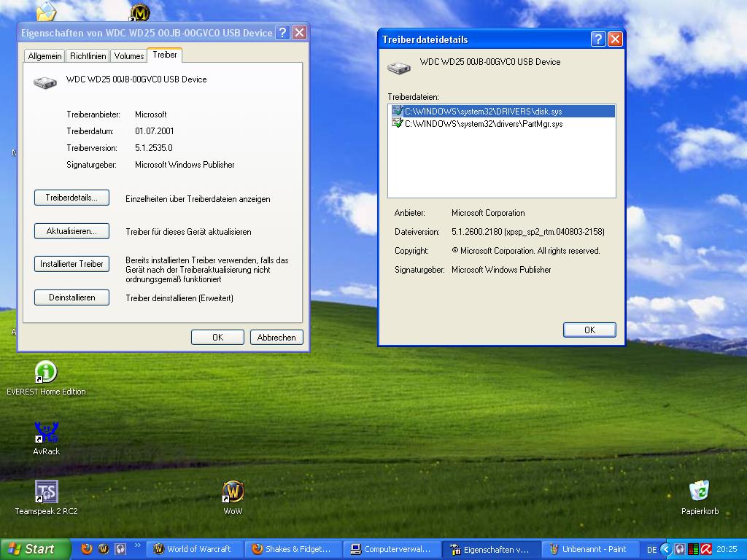The height and width of the screenshot is (560, 747).
Task: Select the Papierkorb recycle bin icon
Action: [700, 491]
